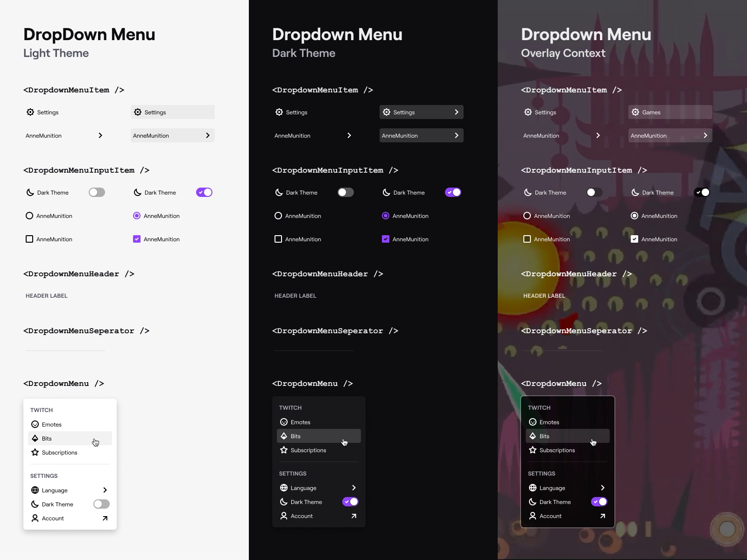This screenshot has height=560, width=747.
Task: Expand plain AnneMunition chevron in light theme
Action: pyautogui.click(x=100, y=136)
